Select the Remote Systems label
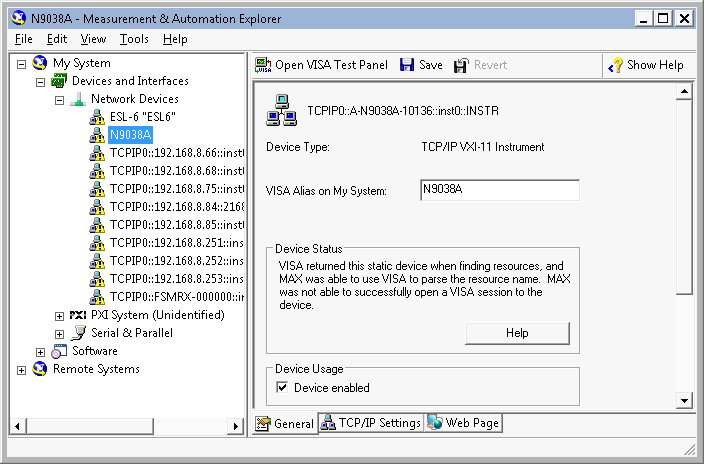The width and height of the screenshot is (704, 464). pos(96,369)
